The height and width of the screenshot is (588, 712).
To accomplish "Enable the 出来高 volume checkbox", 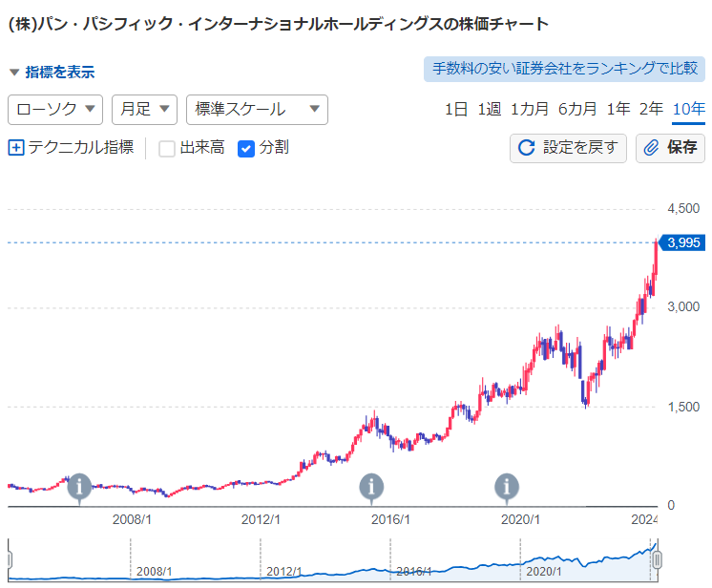I will coord(167,148).
